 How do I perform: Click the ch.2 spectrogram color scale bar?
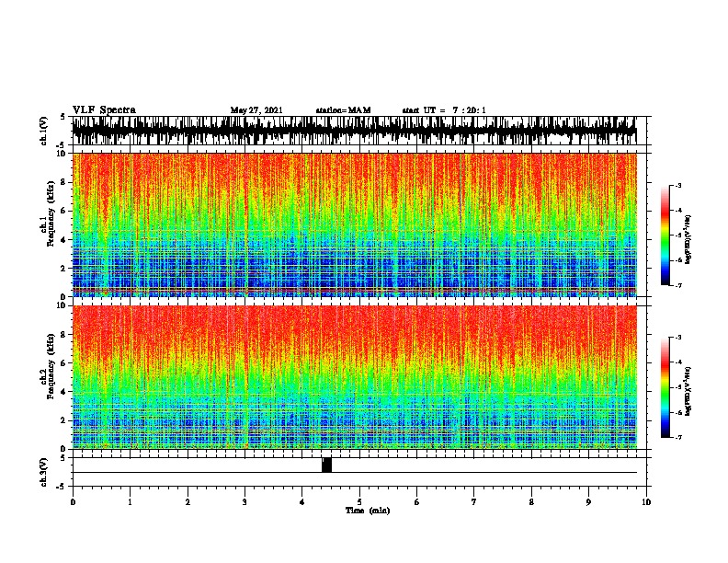[665, 387]
